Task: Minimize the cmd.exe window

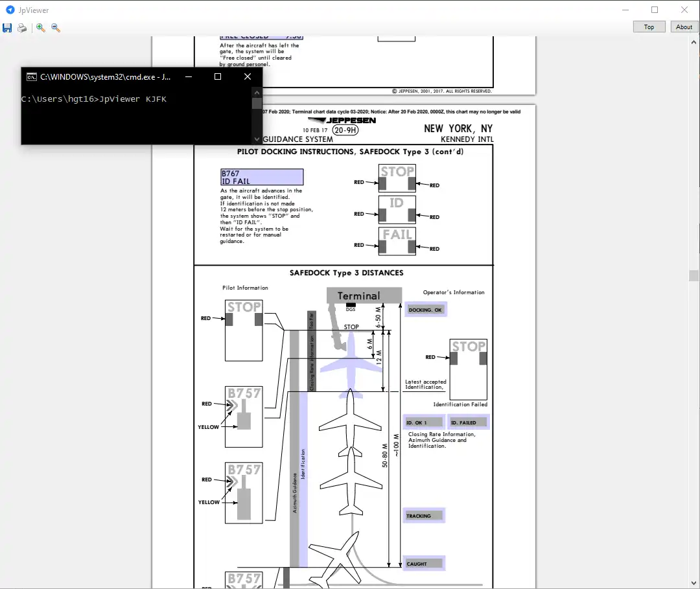Action: click(189, 76)
